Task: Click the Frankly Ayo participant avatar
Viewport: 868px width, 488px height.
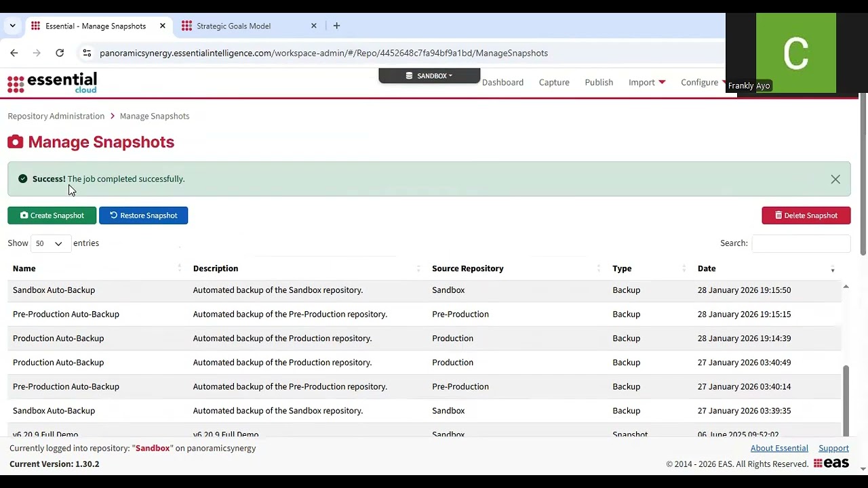Action: pos(795,52)
